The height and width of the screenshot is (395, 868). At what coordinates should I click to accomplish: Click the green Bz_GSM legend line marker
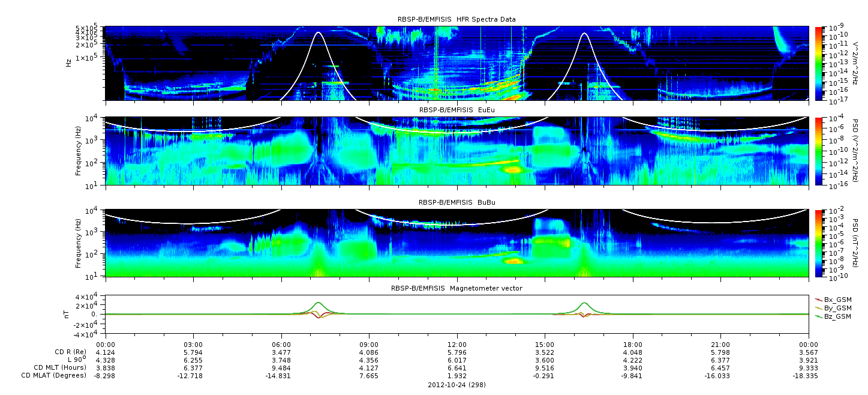[819, 316]
